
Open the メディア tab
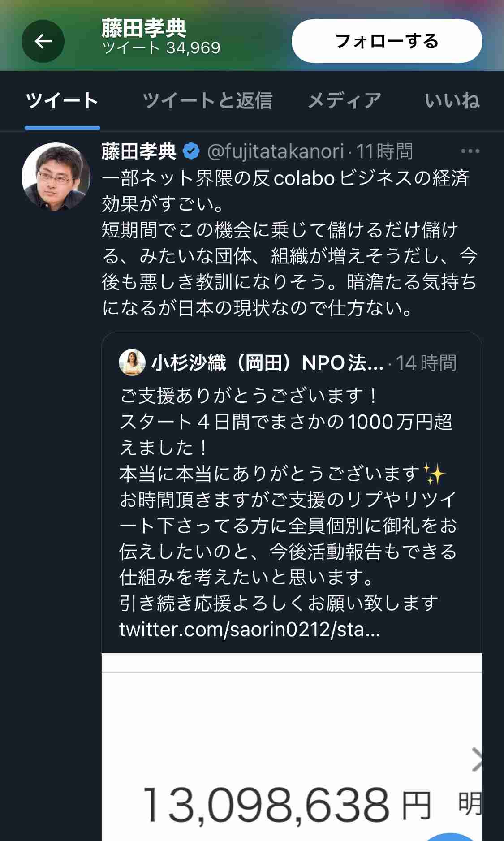(344, 100)
